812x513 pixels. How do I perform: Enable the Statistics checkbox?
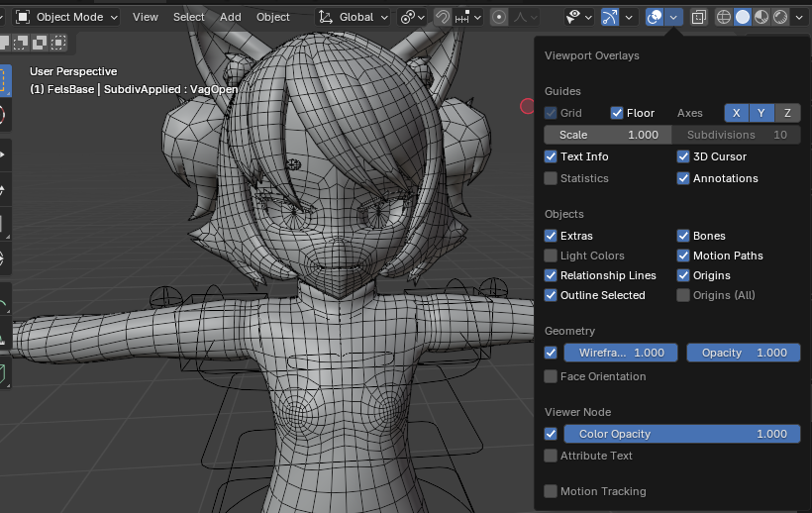pos(551,178)
